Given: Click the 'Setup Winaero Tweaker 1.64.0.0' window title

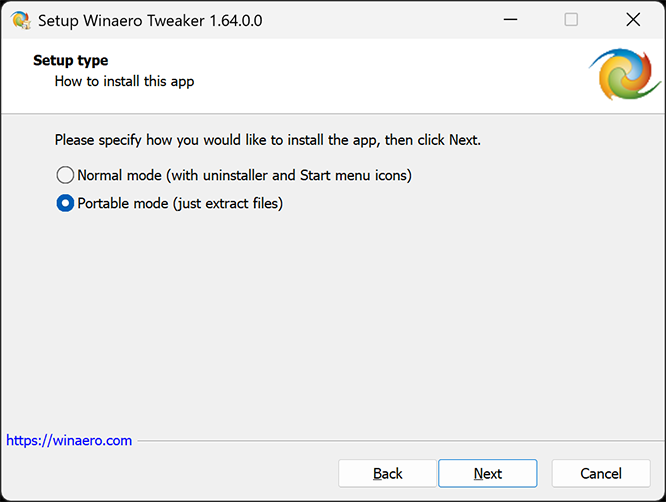Looking at the screenshot, I should [150, 20].
